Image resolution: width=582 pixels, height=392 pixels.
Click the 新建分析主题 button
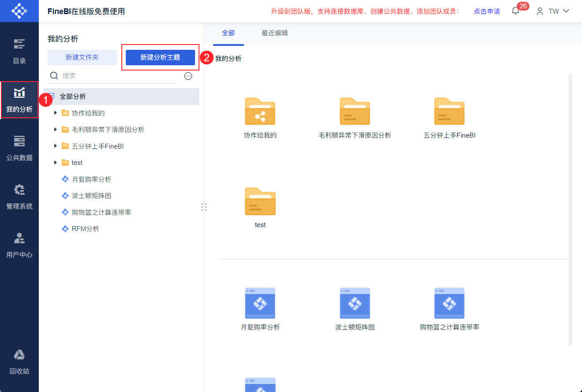click(160, 57)
